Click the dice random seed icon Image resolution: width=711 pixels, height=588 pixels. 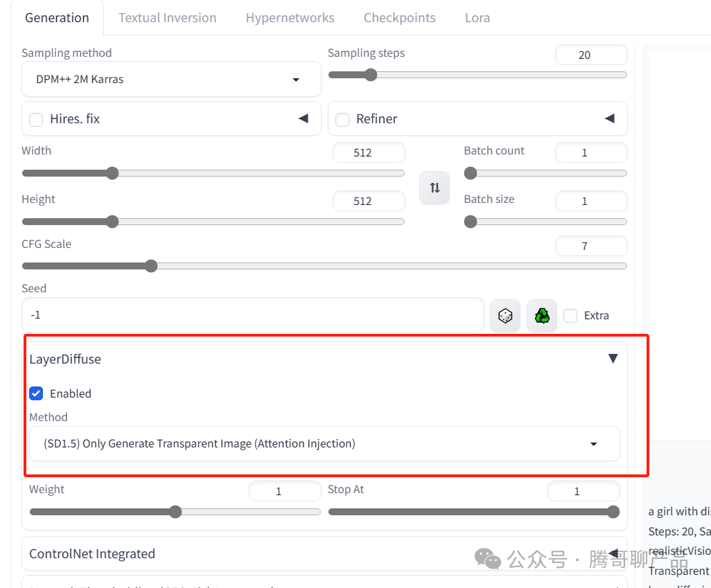[x=505, y=316]
